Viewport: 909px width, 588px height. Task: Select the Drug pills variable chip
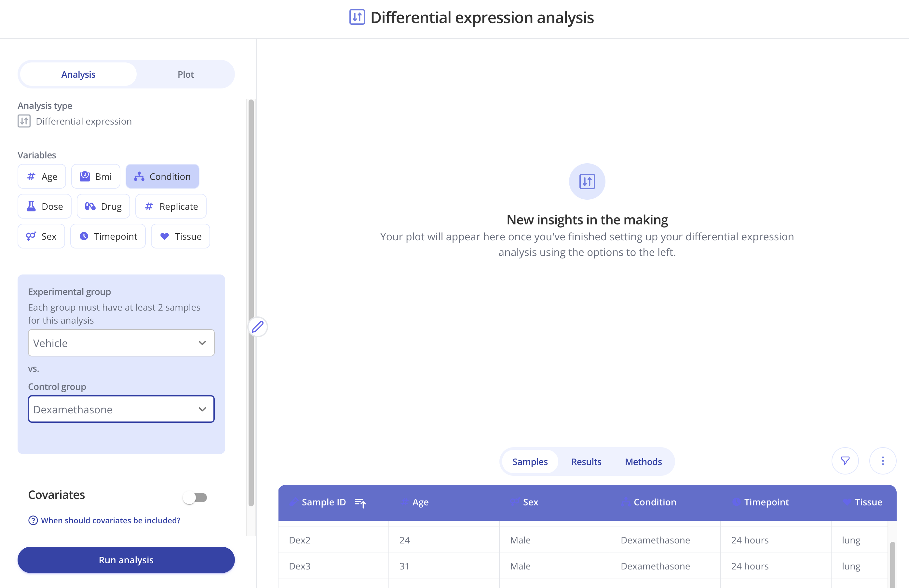click(103, 207)
